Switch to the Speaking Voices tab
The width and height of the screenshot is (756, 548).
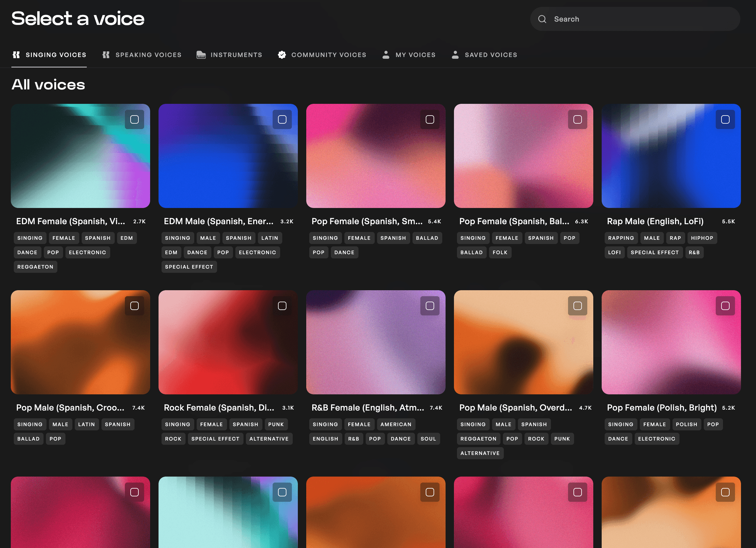point(142,55)
